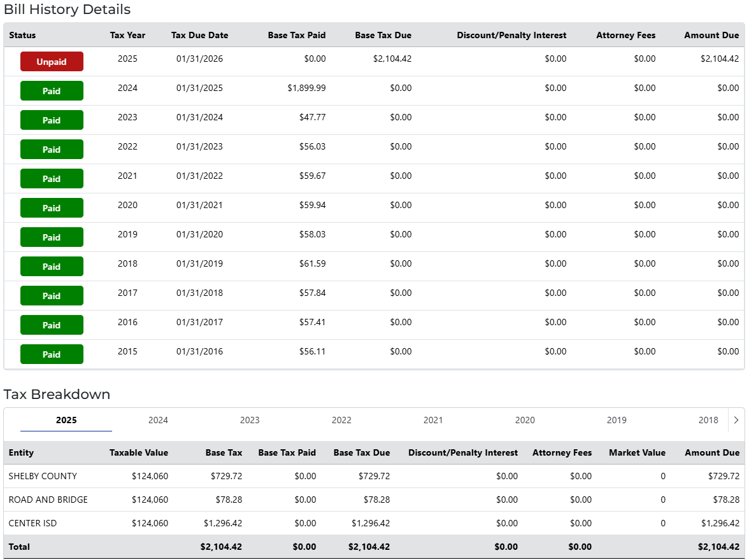Select the SHELBY COUNTY entity row
The image size is (749, 560).
(43, 476)
